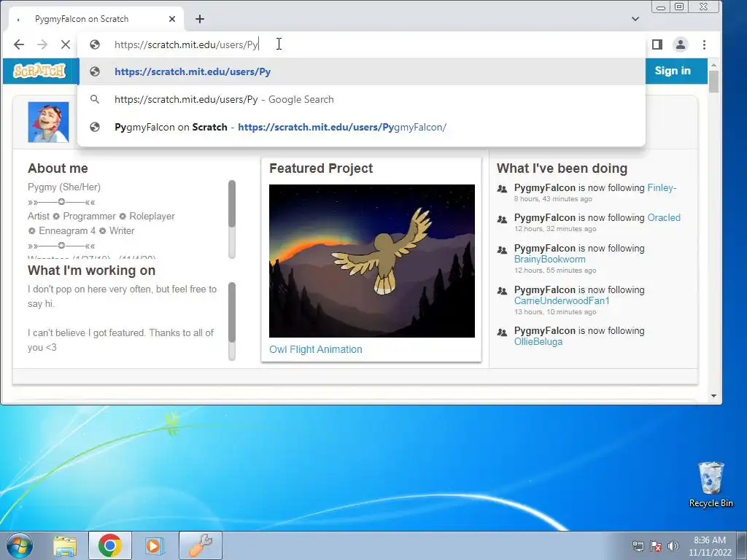The image size is (747, 560).
Task: Click the search magnifier icon in suggestions
Action: (x=95, y=99)
